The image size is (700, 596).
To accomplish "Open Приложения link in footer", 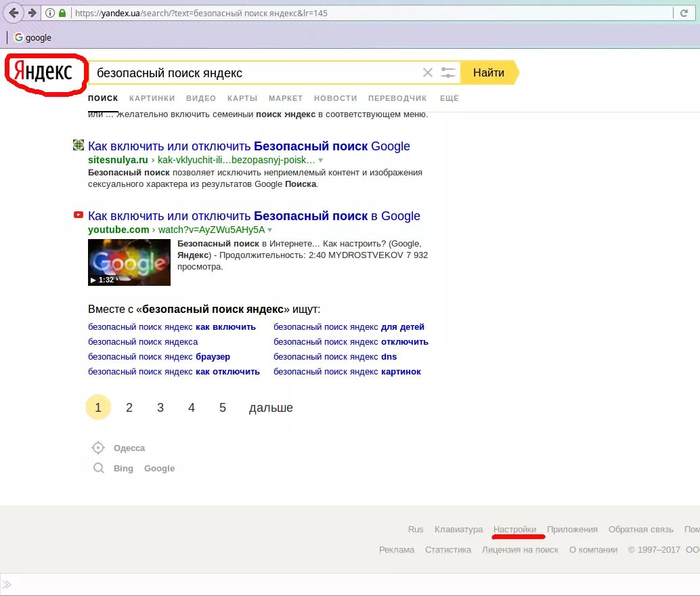I will (572, 529).
